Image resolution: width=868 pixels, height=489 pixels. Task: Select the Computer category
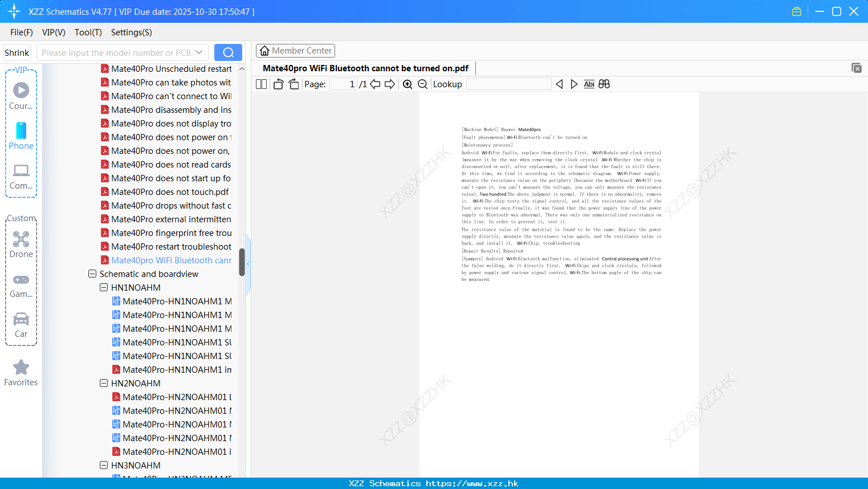pos(21,176)
